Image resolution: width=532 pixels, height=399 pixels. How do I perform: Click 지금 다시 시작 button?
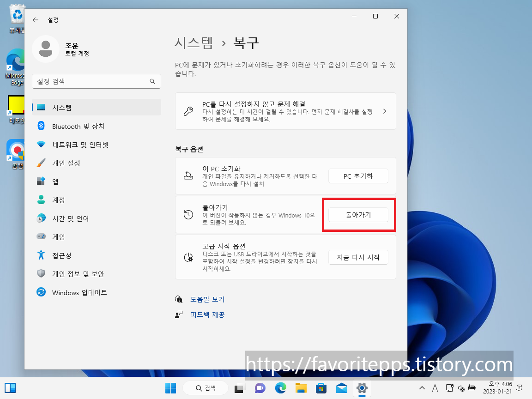(358, 257)
